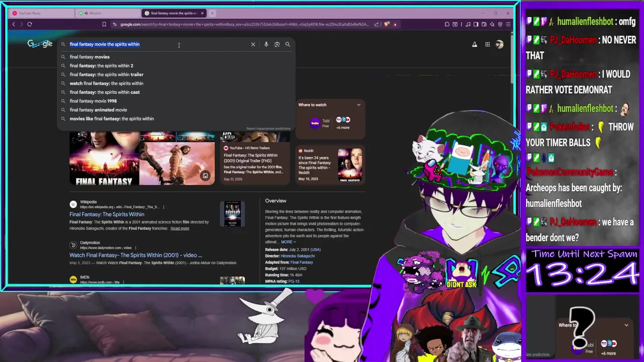Open Google Lens image search icon
Viewport: 644px width, 362px height.
(277, 44)
